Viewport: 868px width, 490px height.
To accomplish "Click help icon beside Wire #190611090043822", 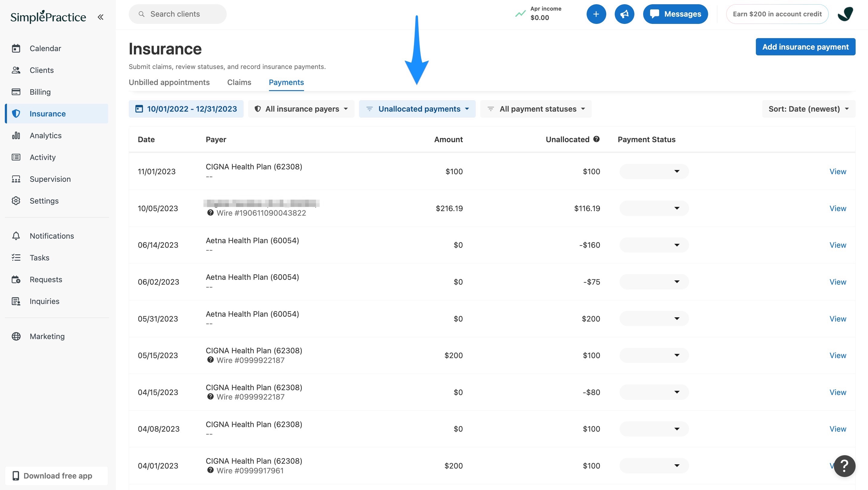I will [210, 212].
